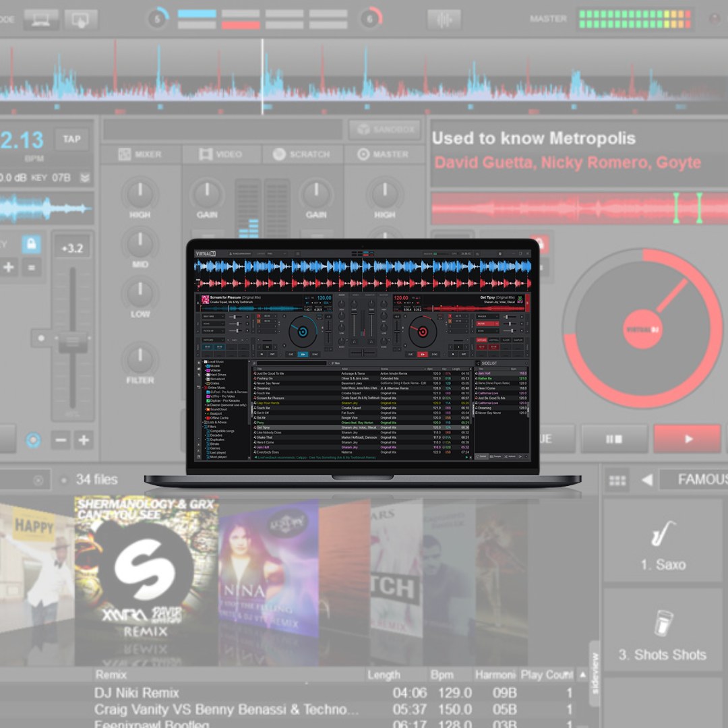This screenshot has width=728, height=728.
Task: Click the laptop browser search field
Action: 292,363
